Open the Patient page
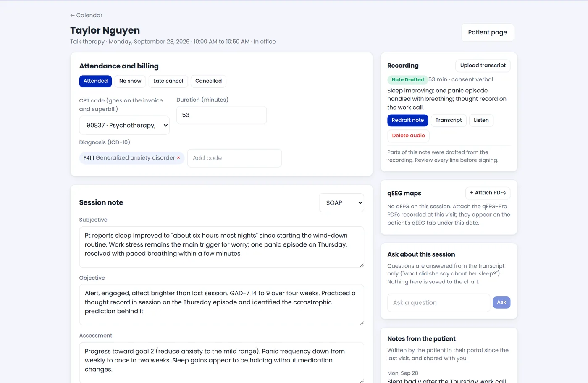 pyautogui.click(x=487, y=32)
